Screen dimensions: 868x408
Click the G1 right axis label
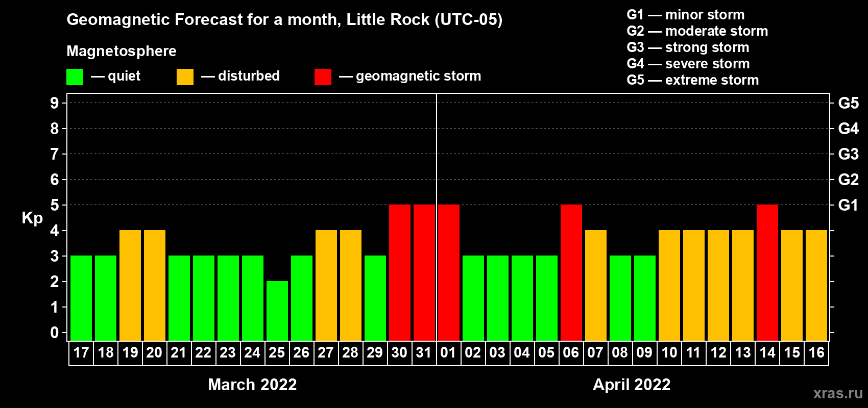click(848, 205)
